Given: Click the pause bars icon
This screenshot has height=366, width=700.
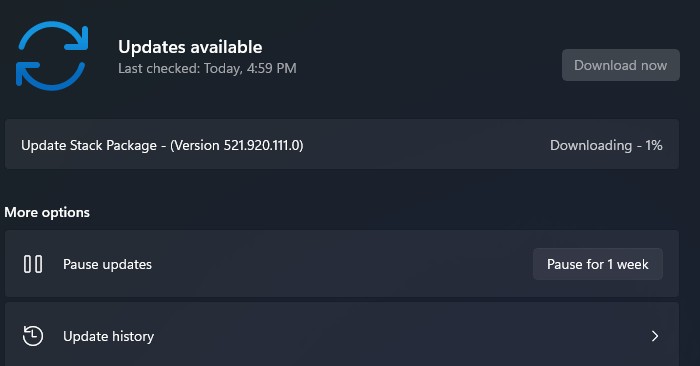Looking at the screenshot, I should point(33,264).
